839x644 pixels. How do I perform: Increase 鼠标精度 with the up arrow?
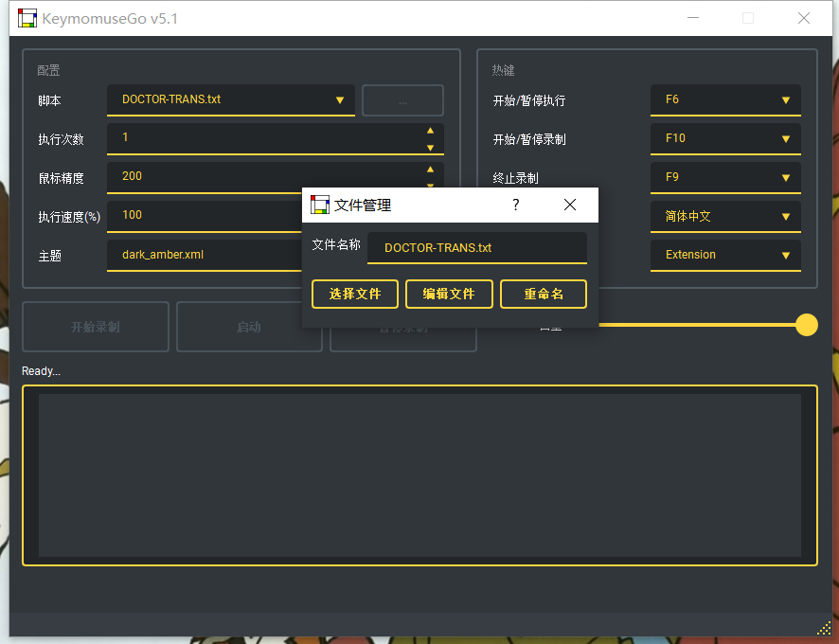tap(430, 170)
